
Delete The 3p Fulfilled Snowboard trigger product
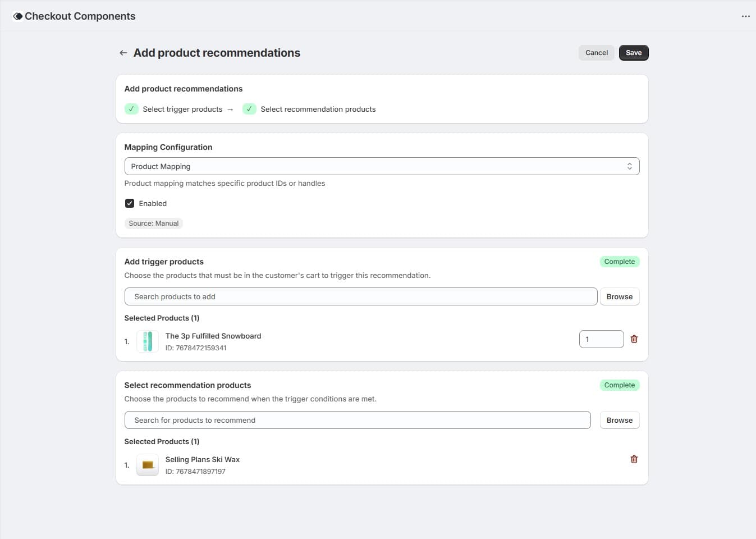tap(634, 339)
